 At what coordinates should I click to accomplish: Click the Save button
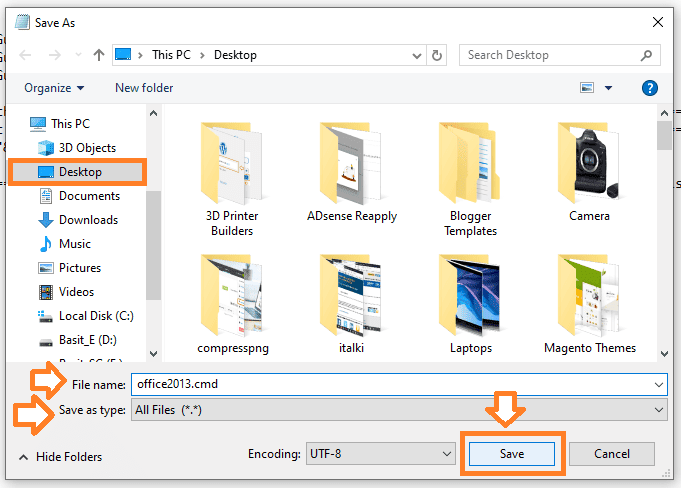(x=512, y=454)
